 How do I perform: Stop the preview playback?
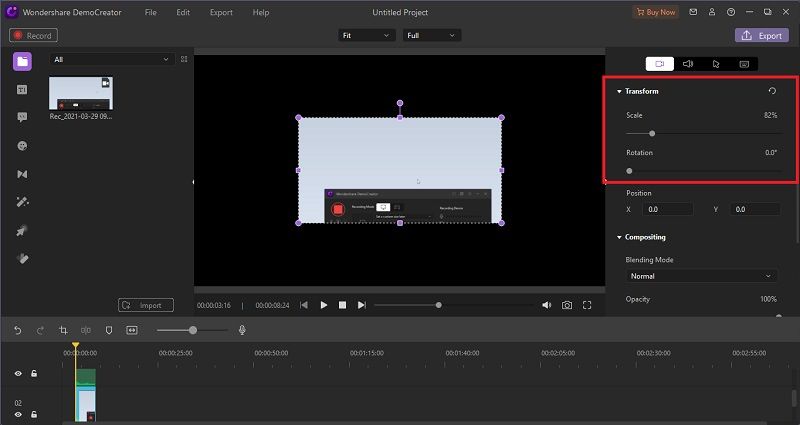coord(342,305)
